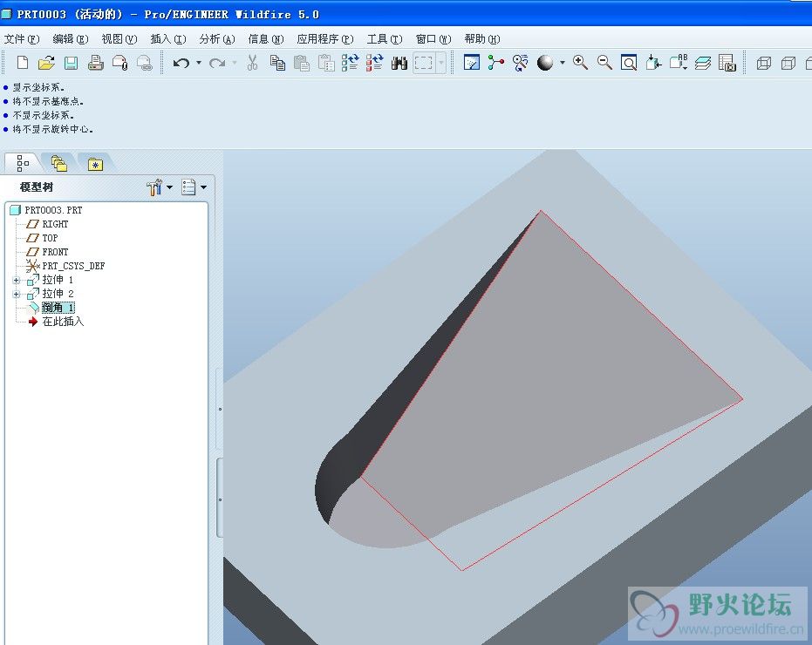Switch to the Model Tree navigator tab
The height and width of the screenshot is (645, 812).
click(x=23, y=163)
